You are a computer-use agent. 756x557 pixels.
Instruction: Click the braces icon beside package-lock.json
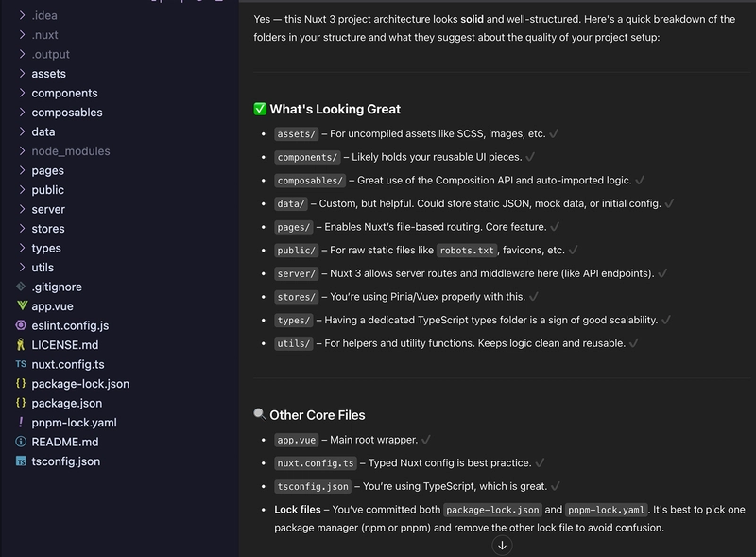pos(21,383)
